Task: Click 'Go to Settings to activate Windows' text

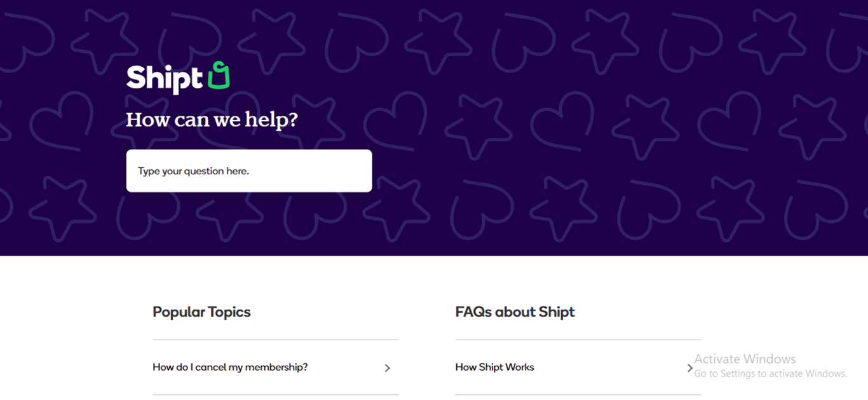Action: 770,374
